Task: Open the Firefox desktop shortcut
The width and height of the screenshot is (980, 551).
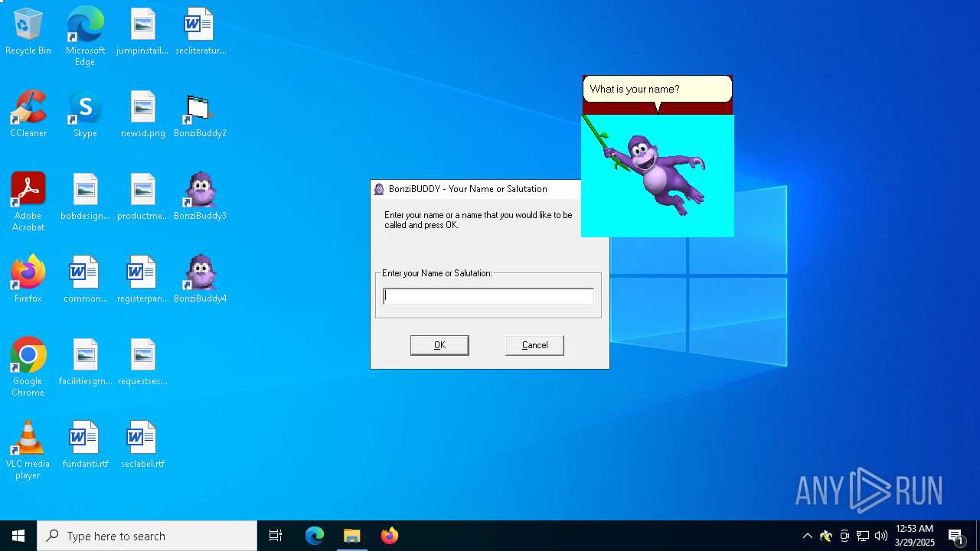Action: [28, 279]
